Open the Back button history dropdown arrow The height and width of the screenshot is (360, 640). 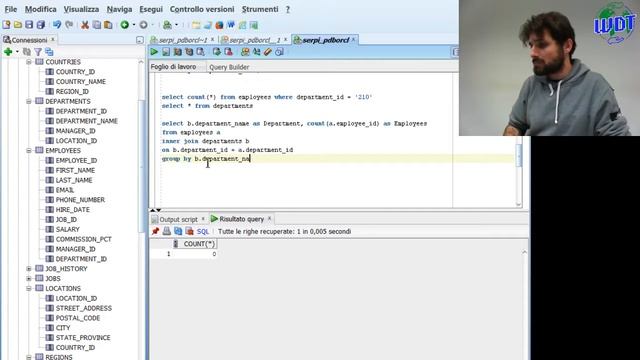coord(133,25)
